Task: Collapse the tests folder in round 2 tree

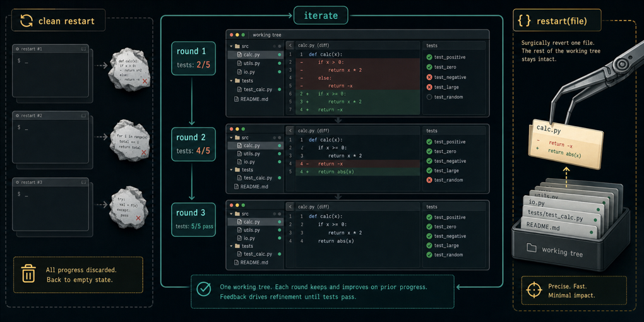Action: (x=231, y=170)
